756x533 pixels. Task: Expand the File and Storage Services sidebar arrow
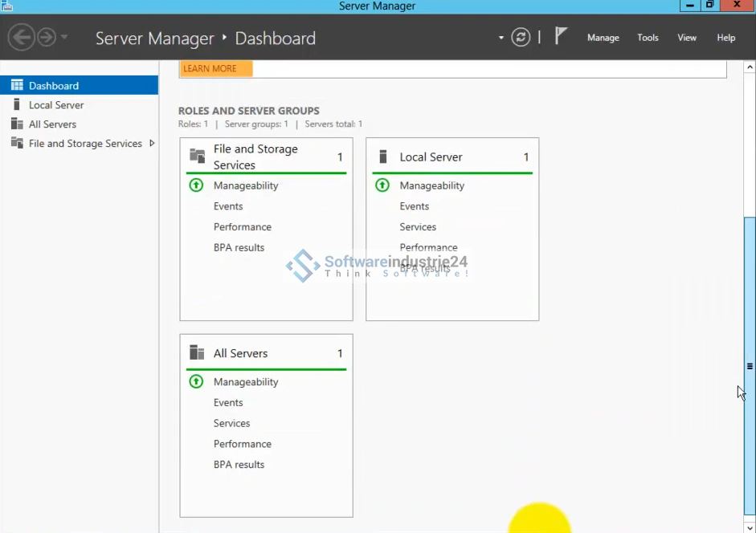(152, 144)
